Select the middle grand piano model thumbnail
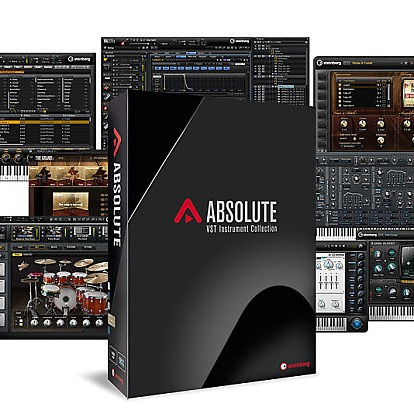This screenshot has width=414, height=414. point(72,176)
